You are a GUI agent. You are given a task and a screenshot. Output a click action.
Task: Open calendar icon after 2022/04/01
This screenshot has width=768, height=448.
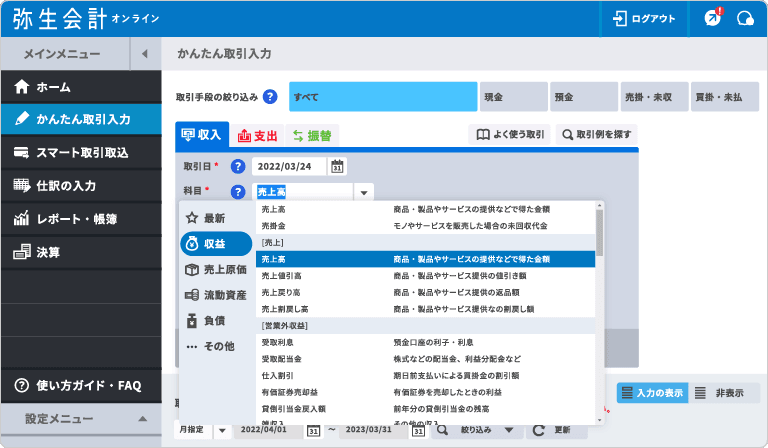click(x=313, y=431)
